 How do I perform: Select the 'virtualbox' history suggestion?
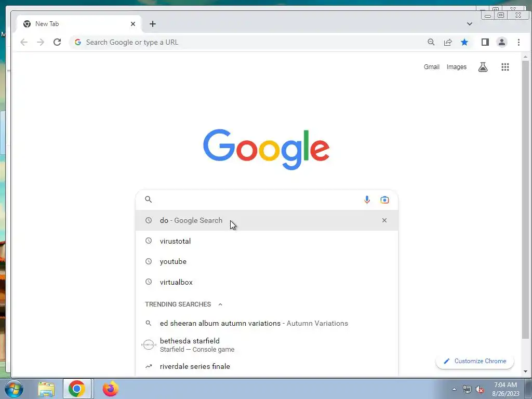click(x=267, y=282)
